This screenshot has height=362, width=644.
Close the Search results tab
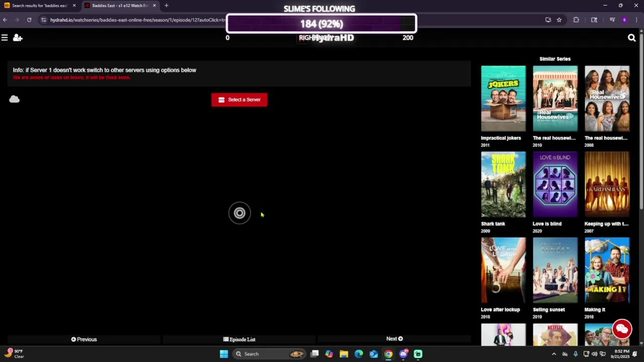pyautogui.click(x=74, y=6)
